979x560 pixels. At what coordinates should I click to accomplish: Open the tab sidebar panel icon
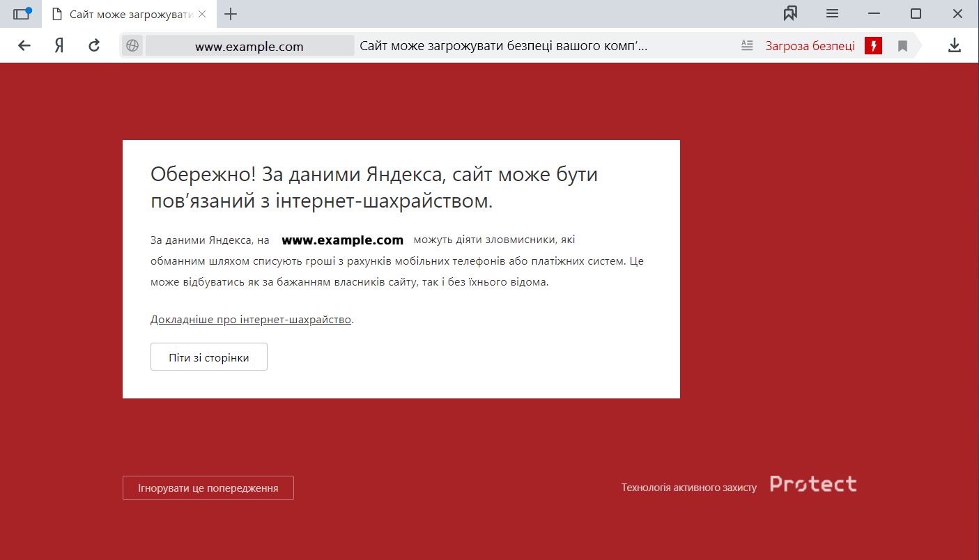pyautogui.click(x=22, y=14)
